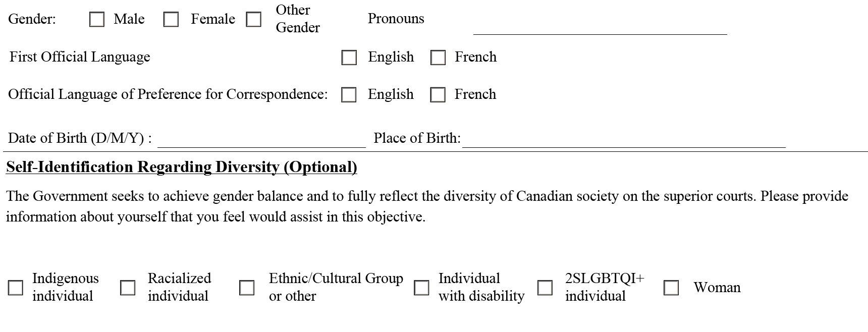Check English for First Official Language

(x=349, y=58)
